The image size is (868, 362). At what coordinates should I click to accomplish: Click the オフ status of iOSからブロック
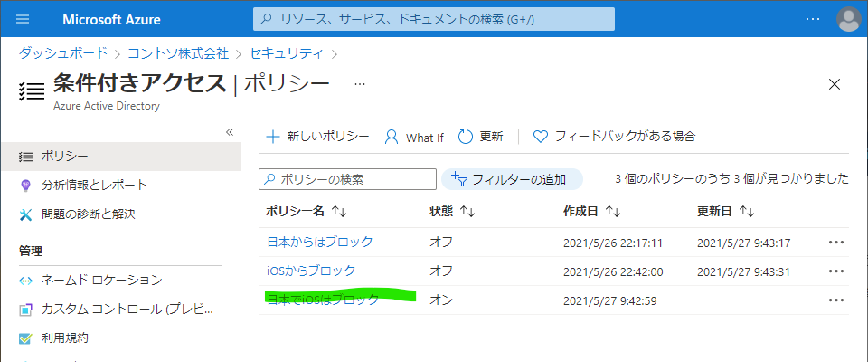coord(441,271)
